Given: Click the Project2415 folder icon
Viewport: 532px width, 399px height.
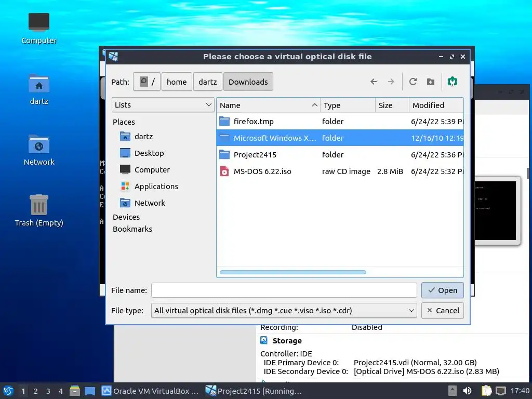Looking at the screenshot, I should [224, 154].
